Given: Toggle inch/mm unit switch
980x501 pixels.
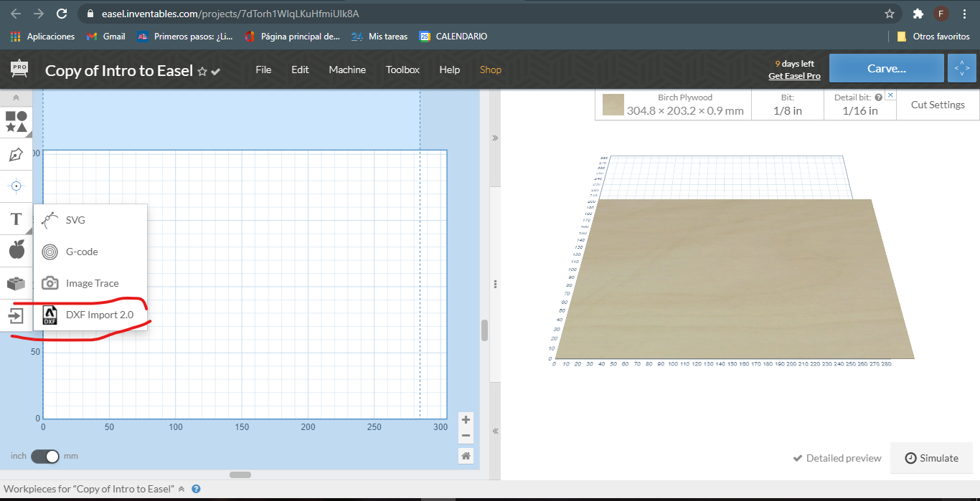Looking at the screenshot, I should 45,456.
